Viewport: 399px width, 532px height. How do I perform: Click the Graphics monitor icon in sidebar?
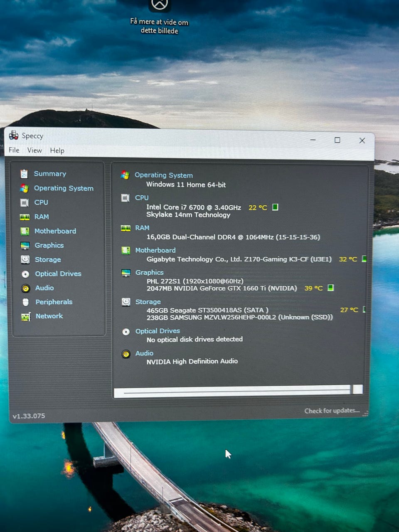coord(25,245)
